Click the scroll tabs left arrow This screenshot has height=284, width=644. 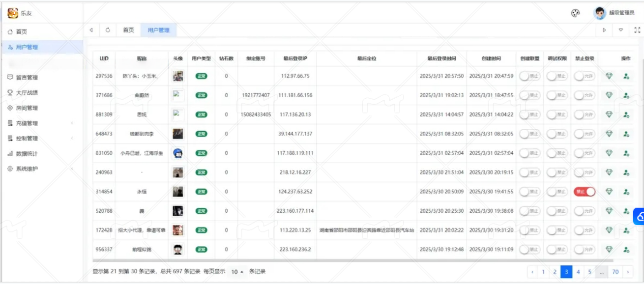point(91,30)
